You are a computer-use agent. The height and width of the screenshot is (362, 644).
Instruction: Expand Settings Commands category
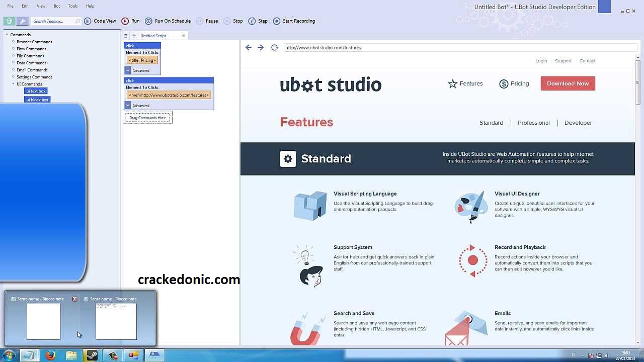[14, 77]
